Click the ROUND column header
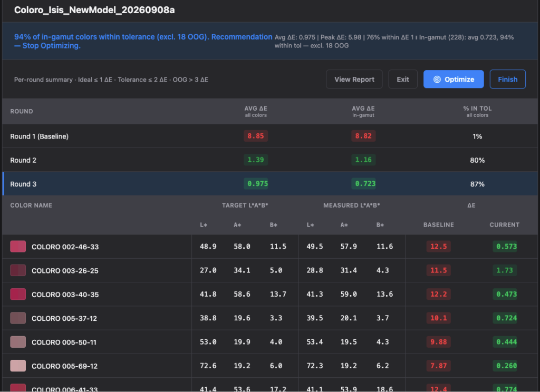Viewport: 540px width, 392px height. point(21,111)
